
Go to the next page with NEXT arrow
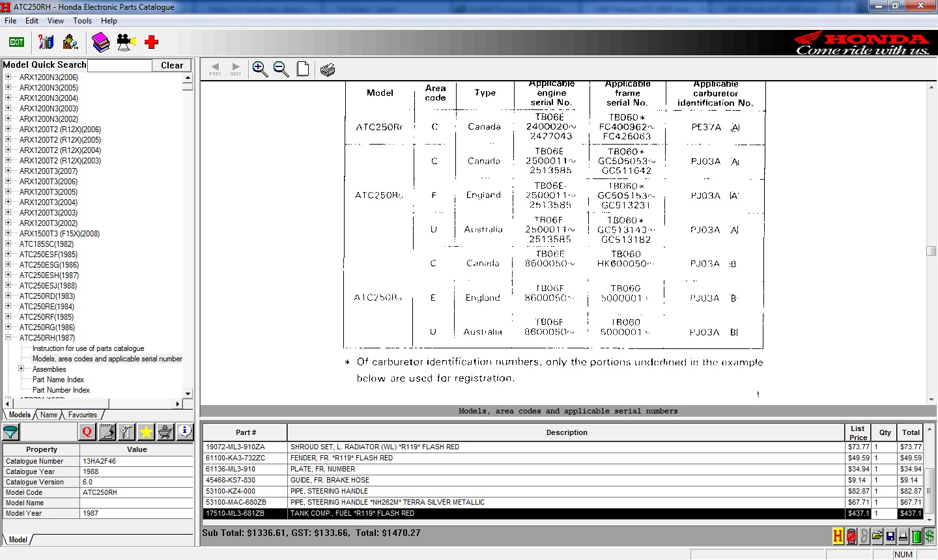point(236,69)
